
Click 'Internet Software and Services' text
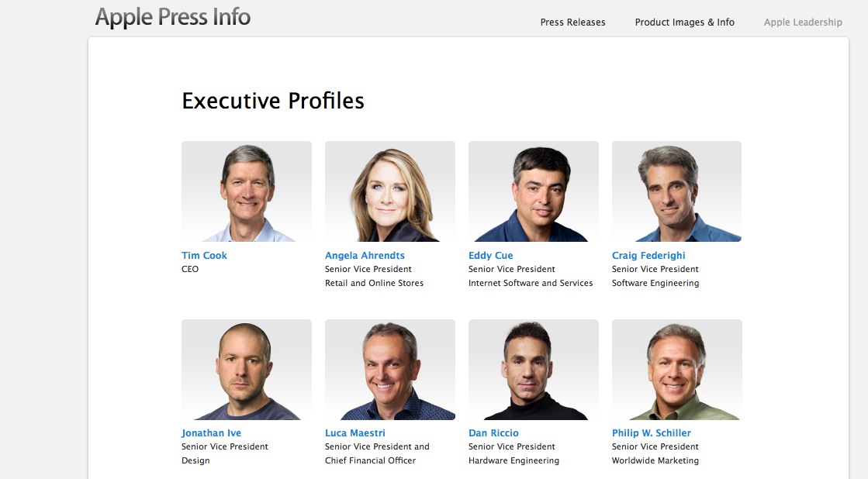pyautogui.click(x=531, y=283)
